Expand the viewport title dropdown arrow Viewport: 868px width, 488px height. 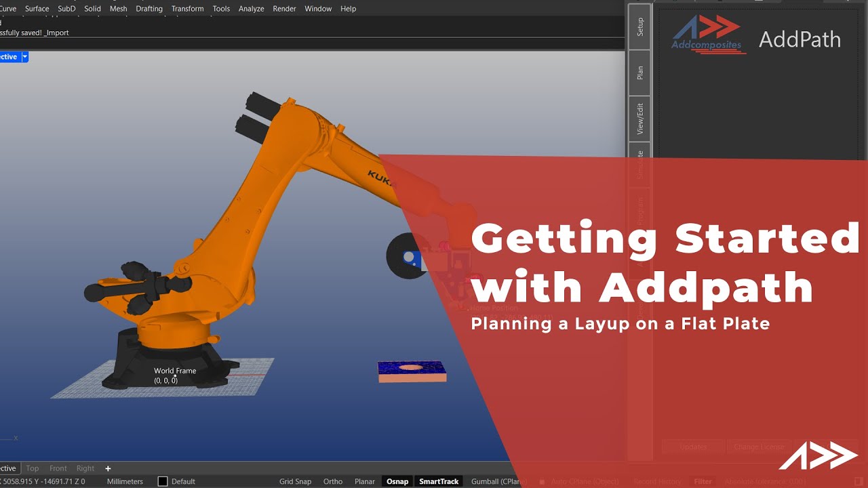(x=25, y=57)
